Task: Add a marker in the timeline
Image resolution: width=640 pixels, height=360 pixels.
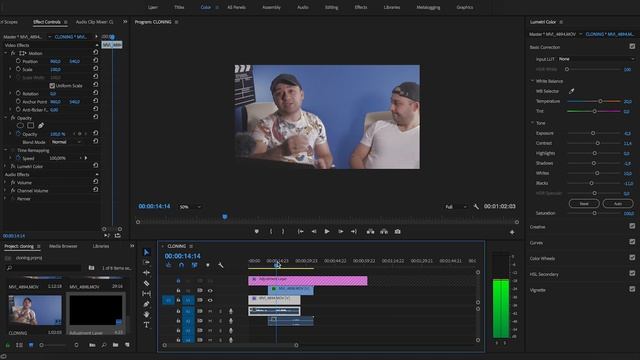Action: [x=208, y=265]
